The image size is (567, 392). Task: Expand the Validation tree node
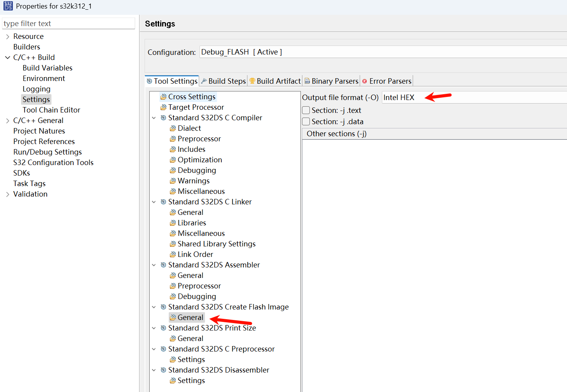point(7,194)
